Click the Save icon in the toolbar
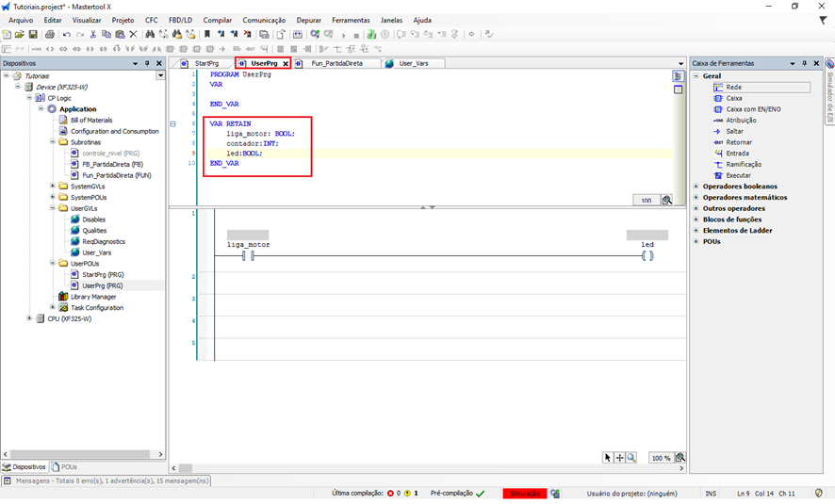The height and width of the screenshot is (504, 835). 33,35
